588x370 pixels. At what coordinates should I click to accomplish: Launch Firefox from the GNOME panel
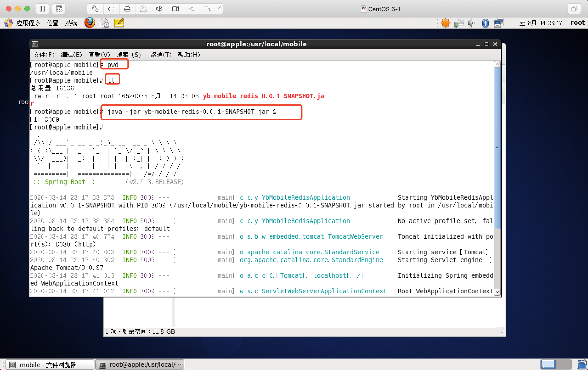tap(89, 23)
